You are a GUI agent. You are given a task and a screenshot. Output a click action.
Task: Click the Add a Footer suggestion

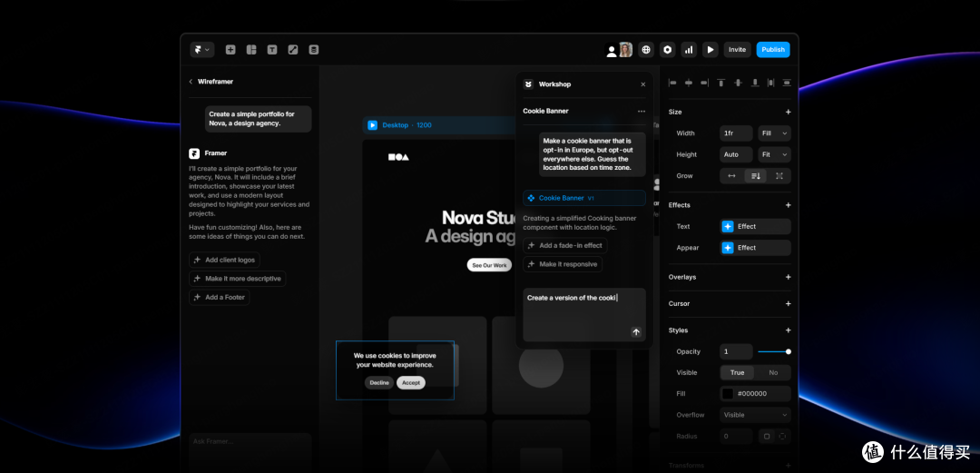coord(220,297)
